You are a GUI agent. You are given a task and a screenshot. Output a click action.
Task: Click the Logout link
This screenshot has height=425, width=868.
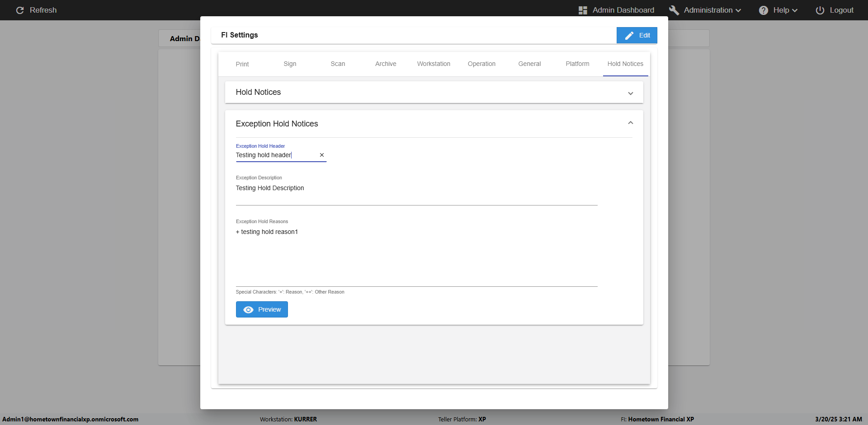click(x=841, y=10)
